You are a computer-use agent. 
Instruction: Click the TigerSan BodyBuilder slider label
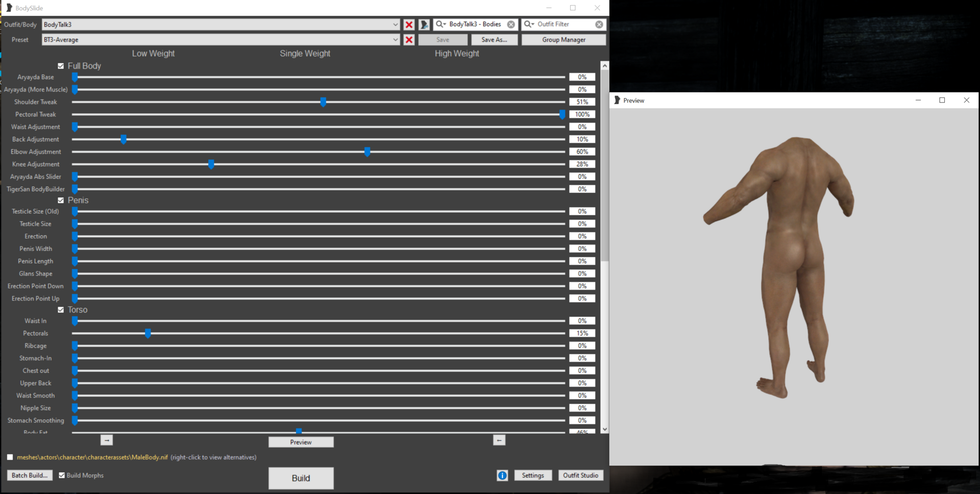pos(36,189)
